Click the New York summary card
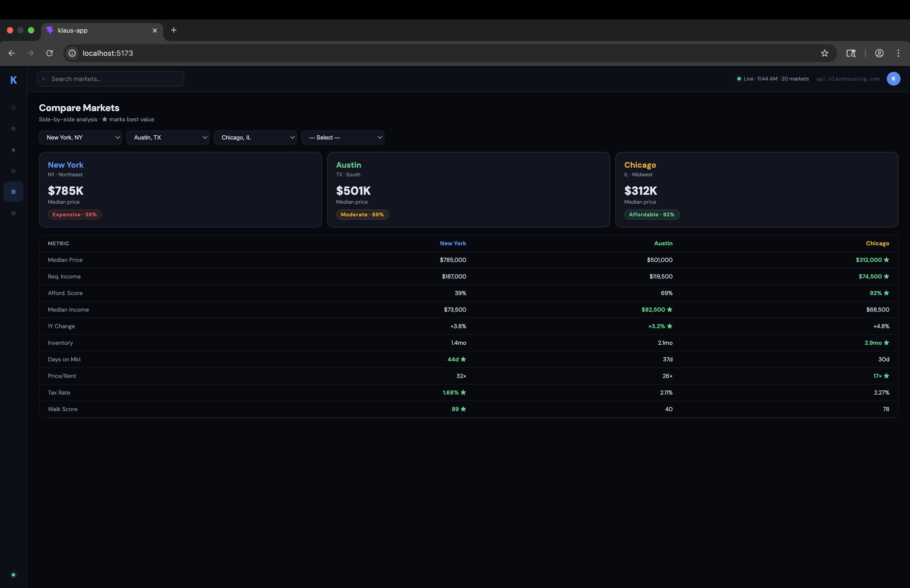Viewport: 910px width, 588px height. click(180, 190)
